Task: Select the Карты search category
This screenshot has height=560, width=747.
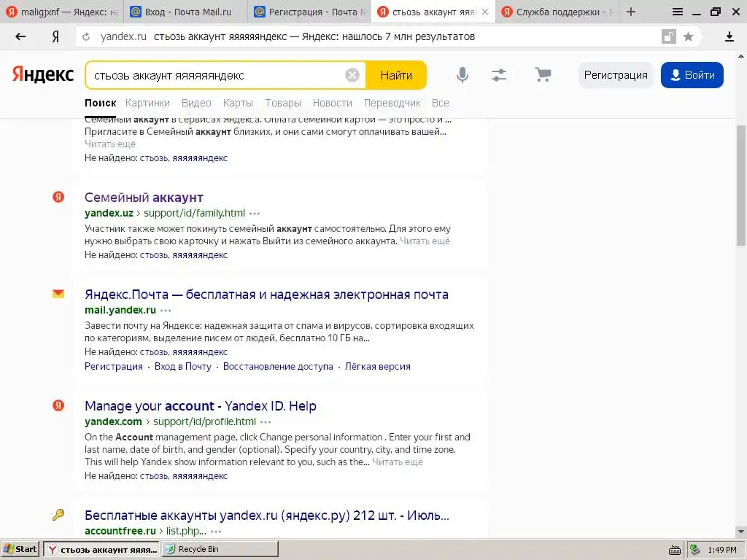Action: click(x=238, y=103)
